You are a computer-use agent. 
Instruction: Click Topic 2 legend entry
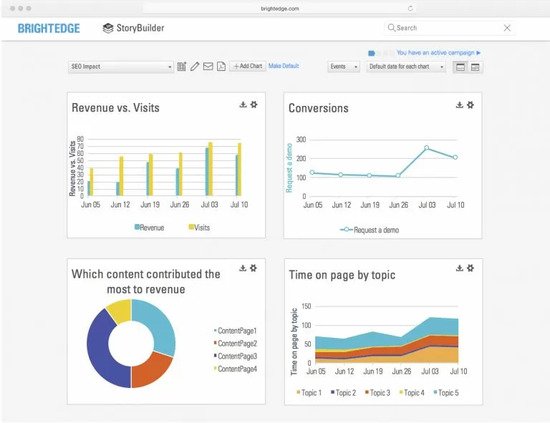[x=343, y=393]
